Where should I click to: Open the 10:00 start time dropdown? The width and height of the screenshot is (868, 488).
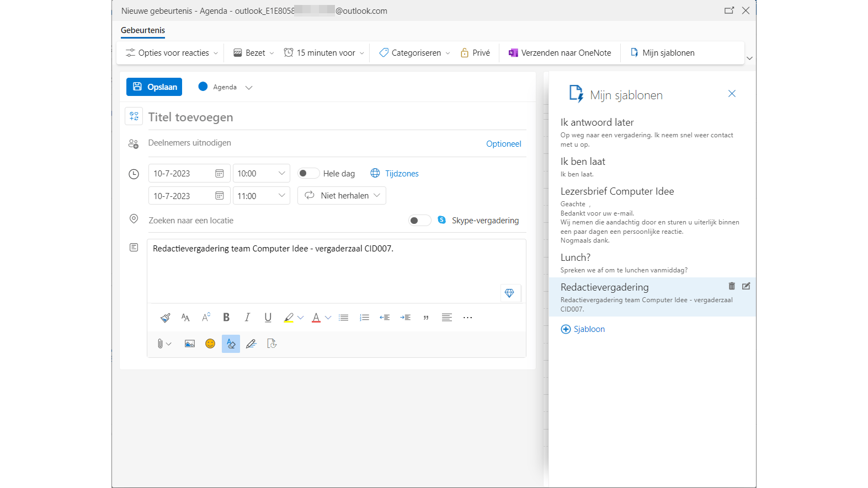click(x=262, y=174)
